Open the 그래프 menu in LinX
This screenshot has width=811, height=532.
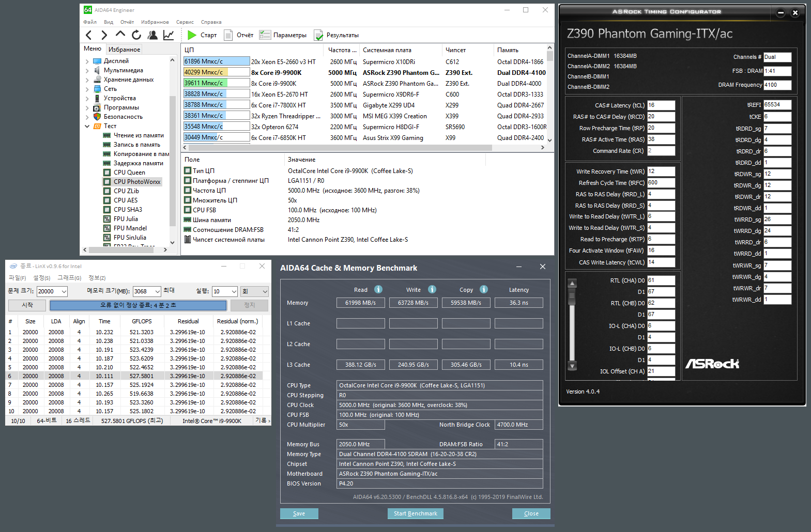(x=69, y=278)
